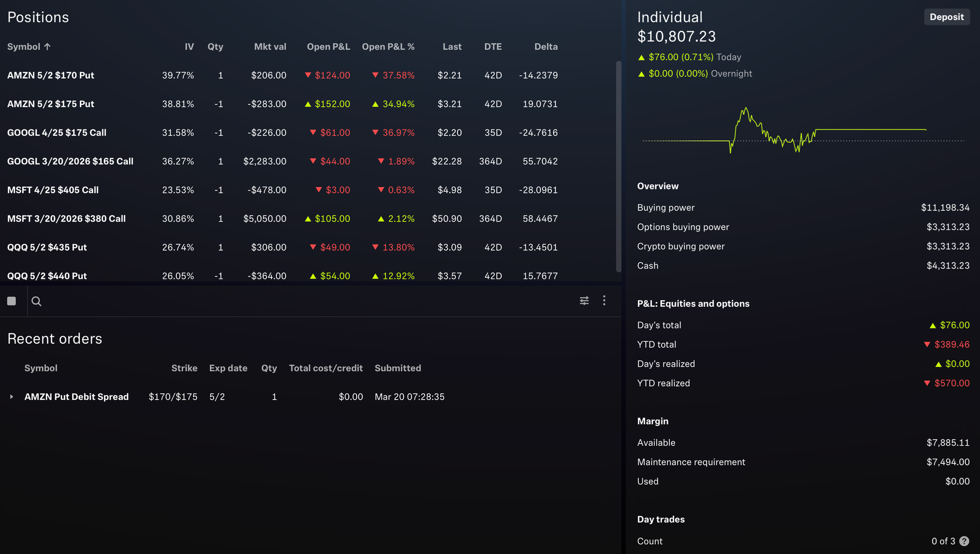
Task: Click the $22.28 last price
Action: [x=447, y=161]
